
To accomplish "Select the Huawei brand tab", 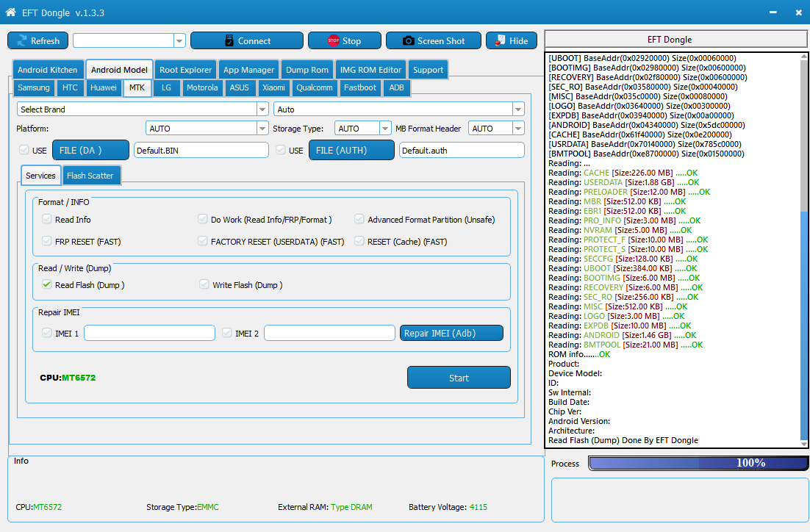I will point(104,87).
